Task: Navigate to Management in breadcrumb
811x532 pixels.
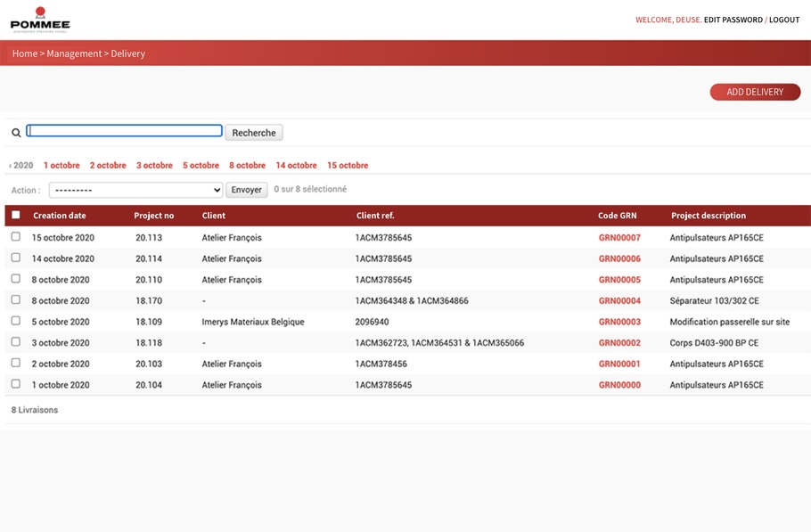Action: click(x=74, y=53)
